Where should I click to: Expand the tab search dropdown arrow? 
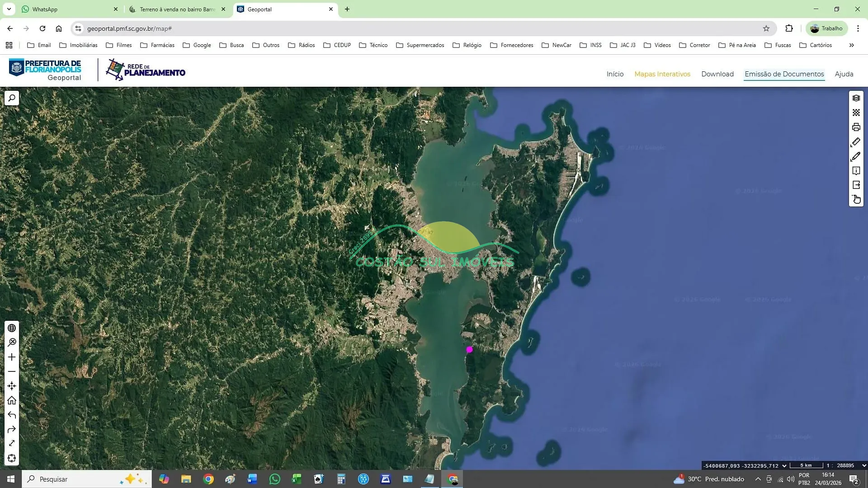[x=9, y=9]
